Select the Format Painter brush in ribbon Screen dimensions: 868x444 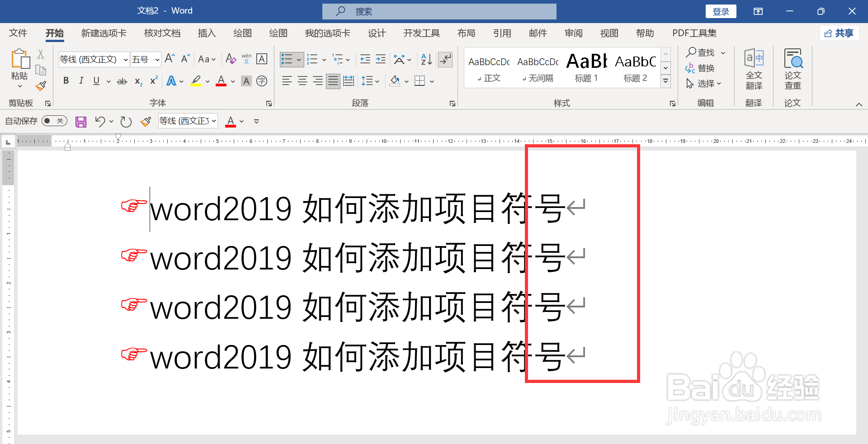pyautogui.click(x=41, y=86)
